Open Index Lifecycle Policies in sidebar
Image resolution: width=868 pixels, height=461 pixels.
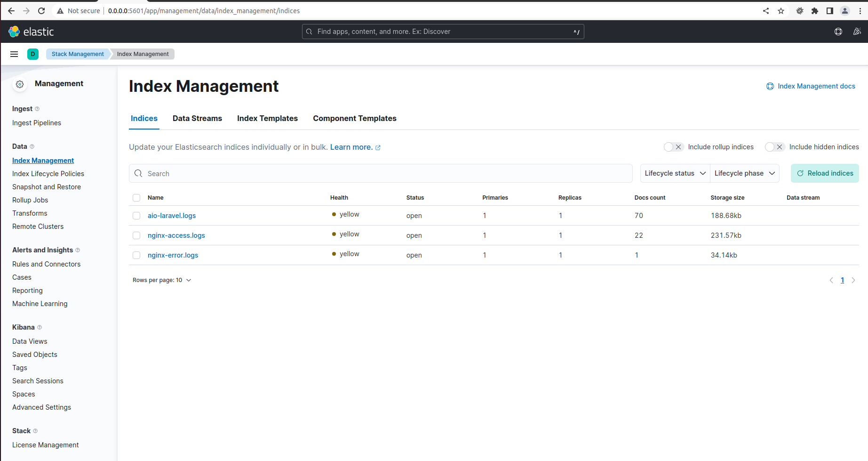coord(48,174)
